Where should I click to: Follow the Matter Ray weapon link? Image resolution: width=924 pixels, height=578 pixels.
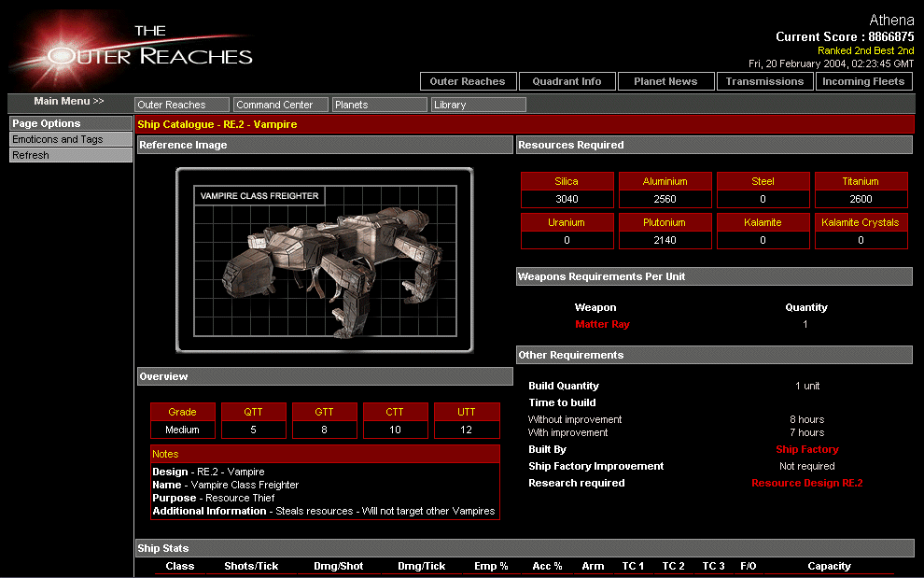pyautogui.click(x=602, y=324)
